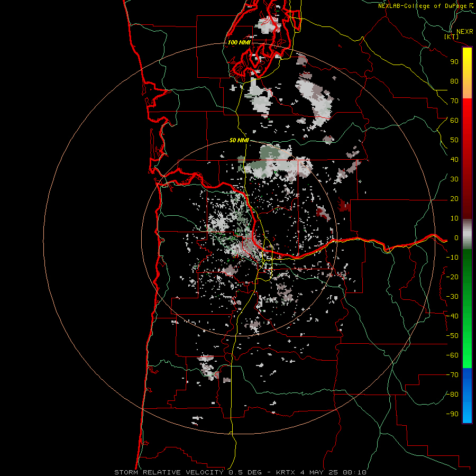Click the blue segment of the velocity color bar
The width and height of the screenshot is (476, 476).
tap(467, 396)
